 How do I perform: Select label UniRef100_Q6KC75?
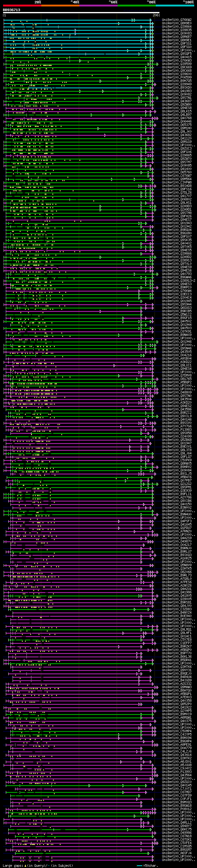177,829
